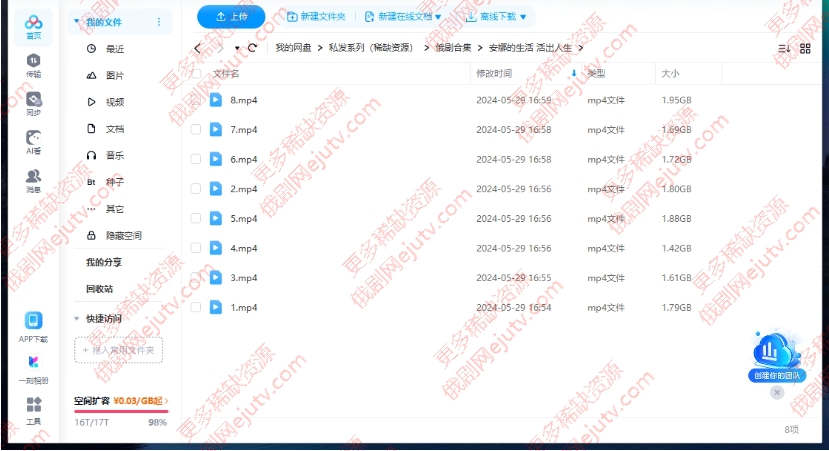Open the AI看 assistant icon

(x=33, y=143)
